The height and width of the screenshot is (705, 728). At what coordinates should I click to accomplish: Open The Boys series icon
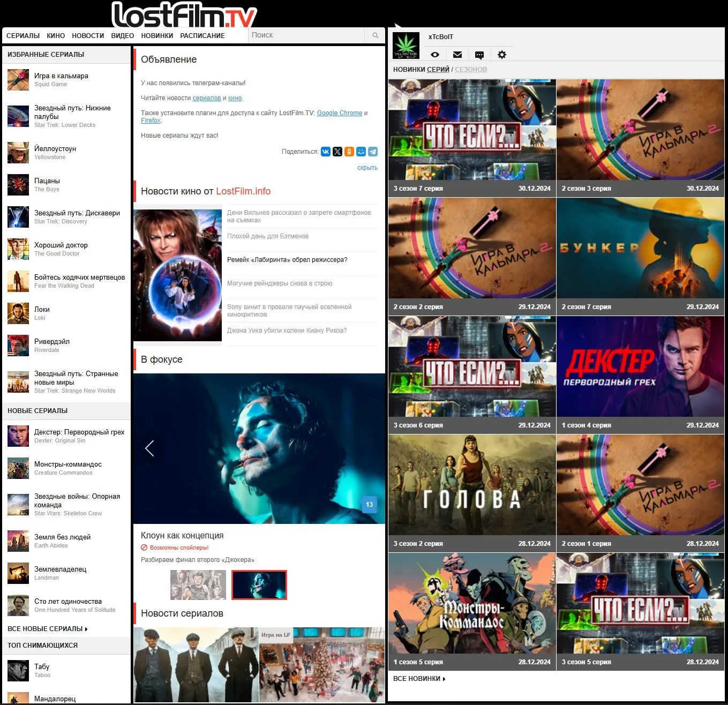point(18,185)
